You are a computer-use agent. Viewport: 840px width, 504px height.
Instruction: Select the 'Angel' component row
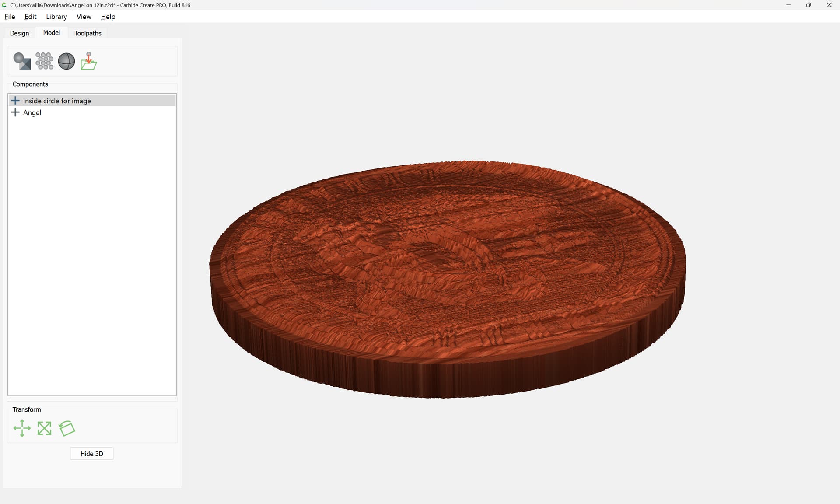point(92,112)
